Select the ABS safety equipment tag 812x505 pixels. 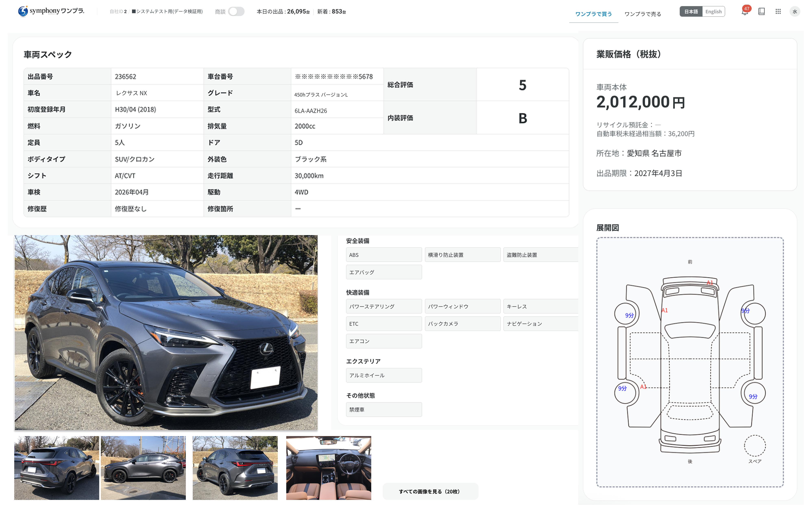coord(384,254)
